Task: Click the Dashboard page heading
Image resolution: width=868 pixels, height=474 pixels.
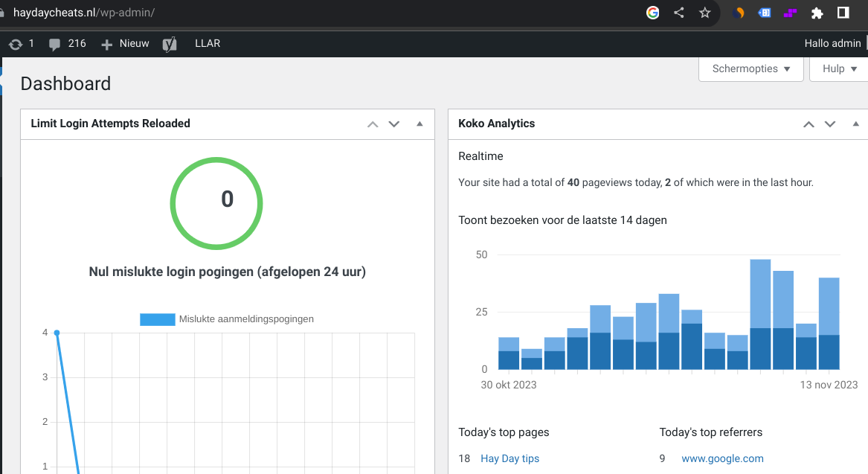Action: coord(66,83)
